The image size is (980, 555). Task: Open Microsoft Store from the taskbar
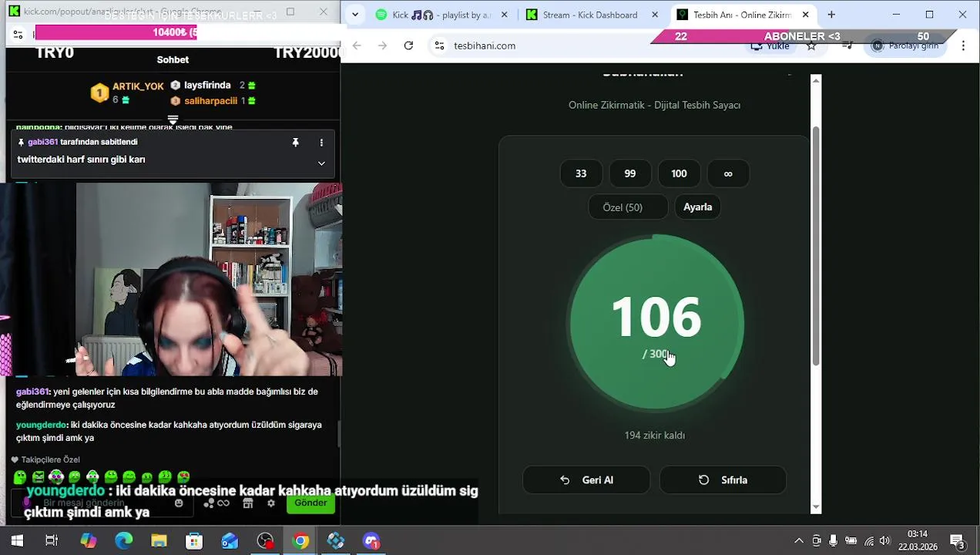(x=194, y=541)
